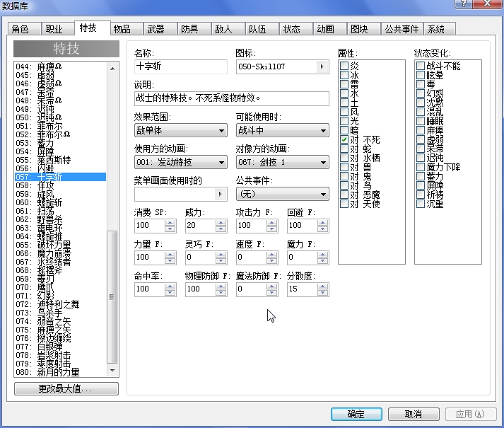Open the 公共事件 tab

[x=402, y=29]
